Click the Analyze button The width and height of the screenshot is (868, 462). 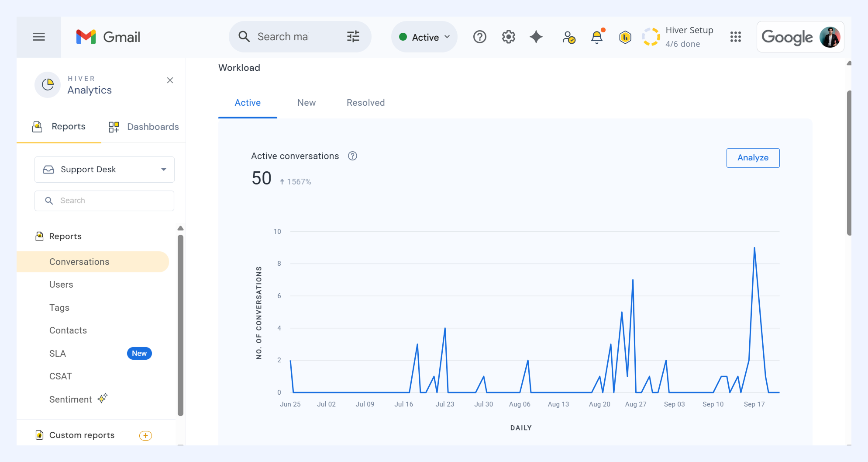pyautogui.click(x=753, y=158)
